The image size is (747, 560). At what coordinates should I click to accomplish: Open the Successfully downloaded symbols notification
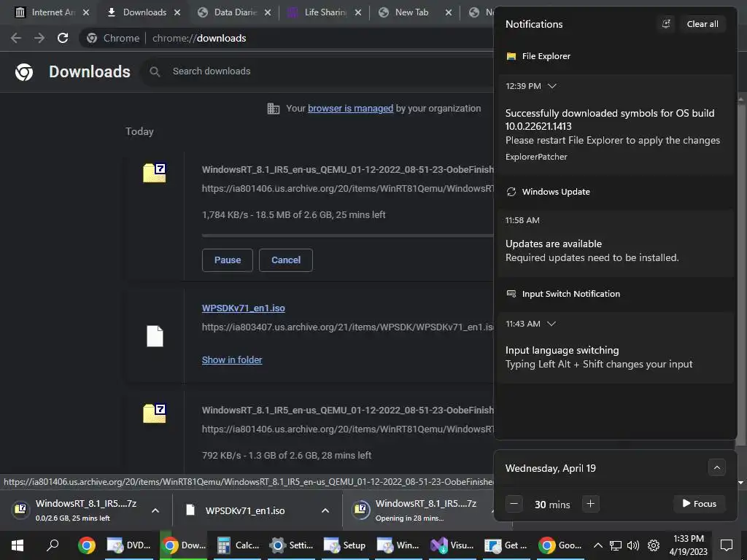coord(616,125)
